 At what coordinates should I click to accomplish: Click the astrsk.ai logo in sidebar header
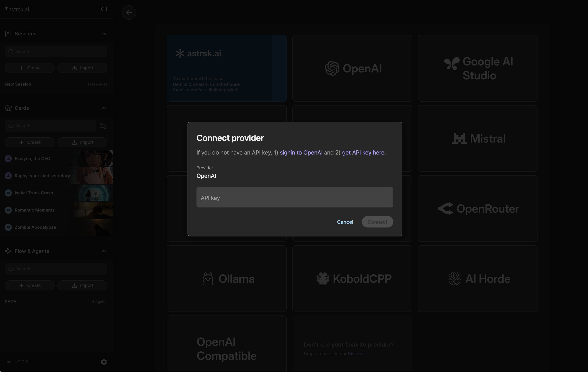17,9
